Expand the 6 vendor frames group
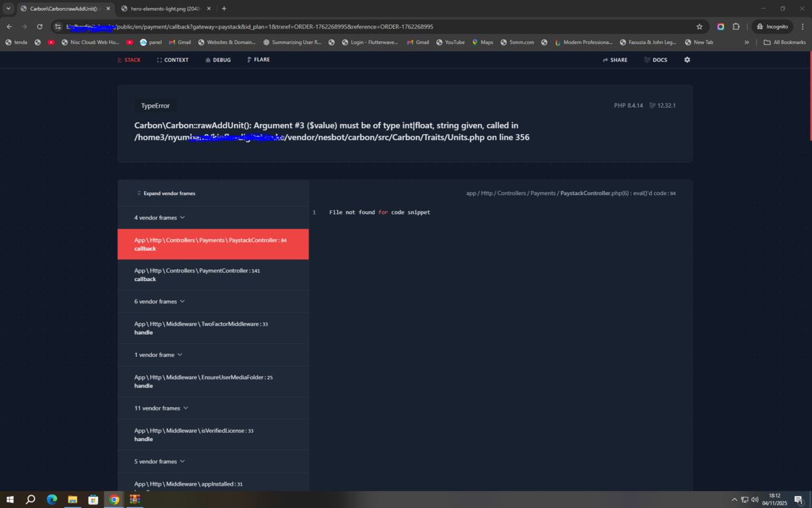The width and height of the screenshot is (812, 508). (x=160, y=301)
